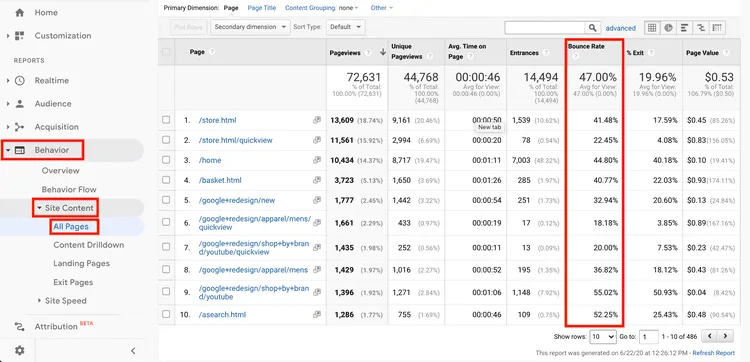Click the Acquisition arrows icon
Image resolution: width=750 pixels, height=362 pixels.
[20, 127]
